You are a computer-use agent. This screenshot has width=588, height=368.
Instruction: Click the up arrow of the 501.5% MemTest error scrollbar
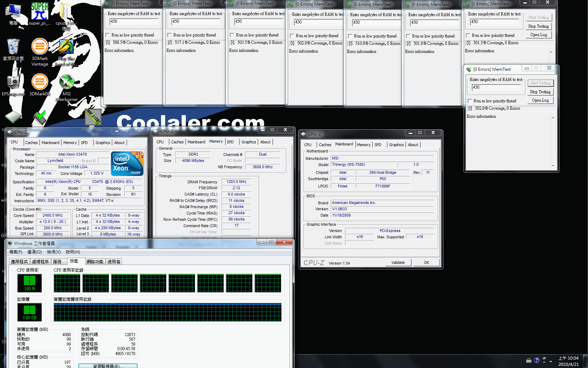[551, 52]
